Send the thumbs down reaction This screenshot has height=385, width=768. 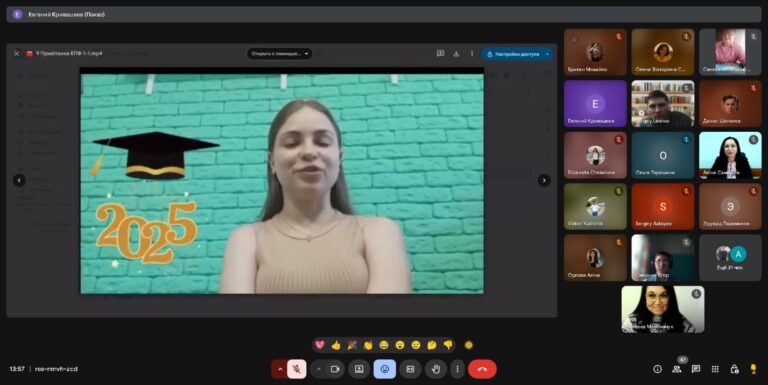[448, 345]
